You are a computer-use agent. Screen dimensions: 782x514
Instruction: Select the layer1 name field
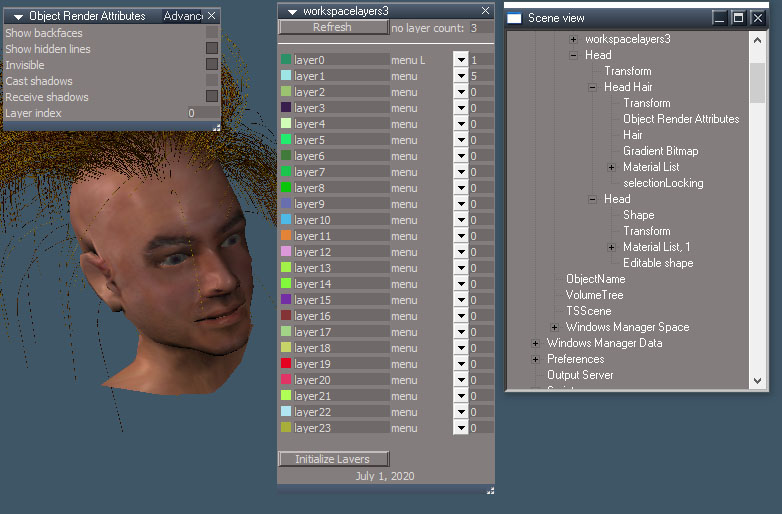coord(341,76)
